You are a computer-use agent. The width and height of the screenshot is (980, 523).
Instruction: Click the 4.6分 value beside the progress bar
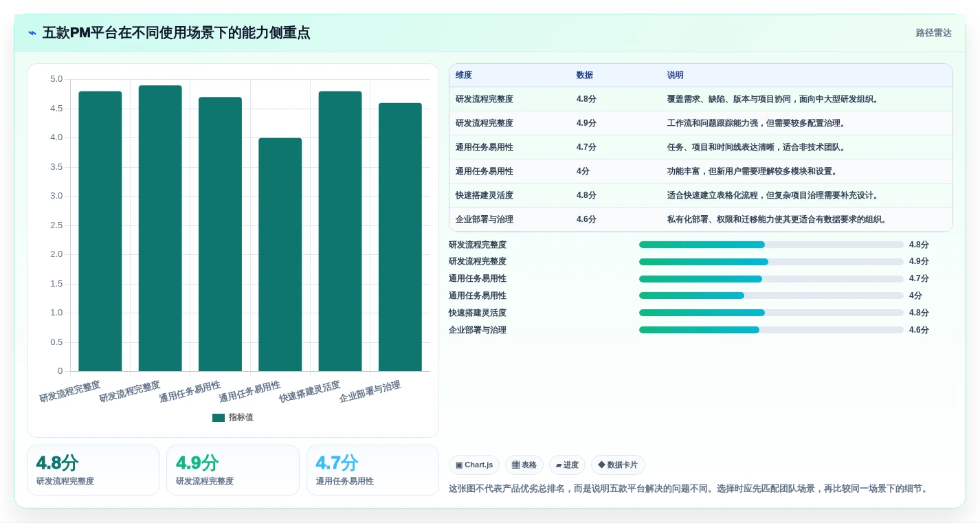919,330
